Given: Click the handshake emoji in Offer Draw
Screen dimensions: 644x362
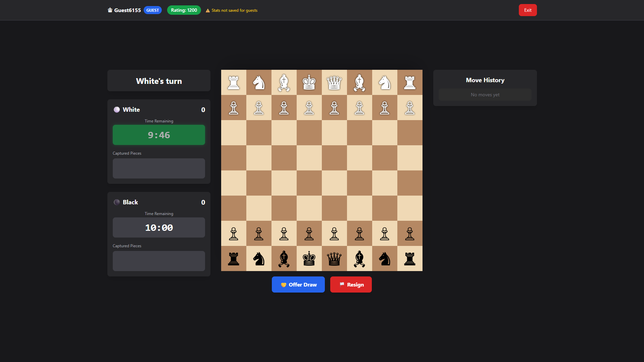Looking at the screenshot, I should [284, 284].
